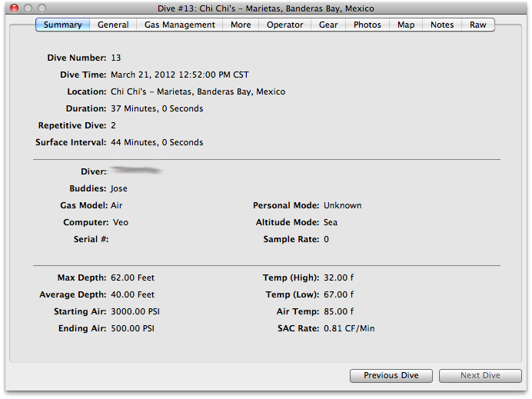532x399 pixels.
Task: Click the window zoom button
Action: [x=43, y=8]
